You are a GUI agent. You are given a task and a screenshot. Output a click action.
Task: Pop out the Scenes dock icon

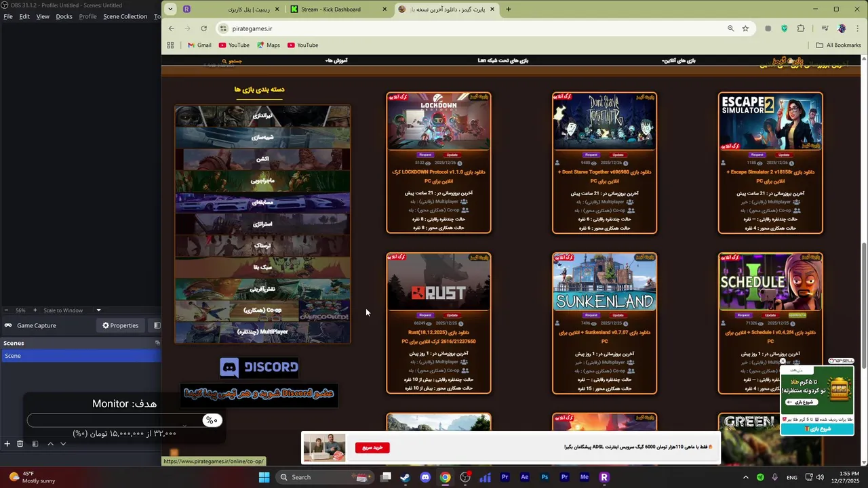coord(157,343)
